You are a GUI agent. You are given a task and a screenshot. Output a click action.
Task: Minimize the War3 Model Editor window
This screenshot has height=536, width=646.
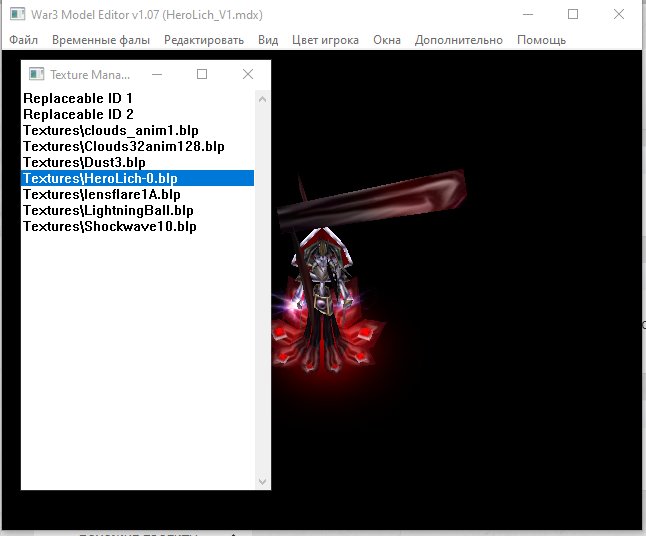528,14
